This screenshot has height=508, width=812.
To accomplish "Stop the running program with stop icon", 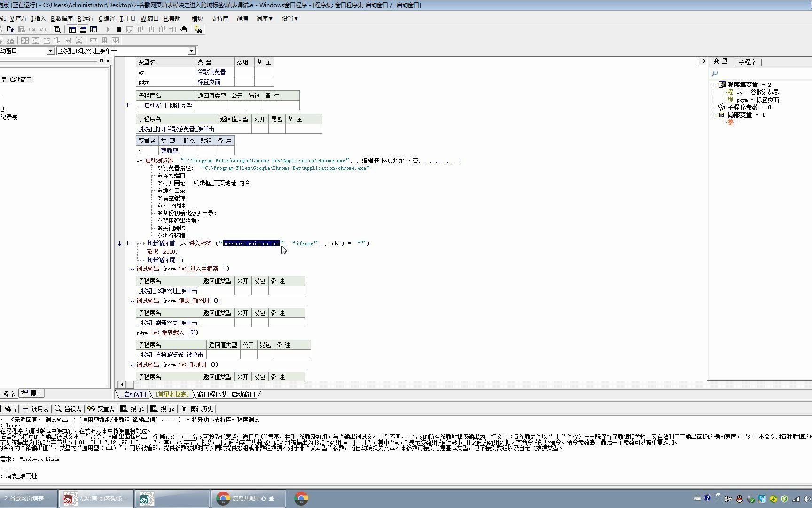I will [x=119, y=30].
